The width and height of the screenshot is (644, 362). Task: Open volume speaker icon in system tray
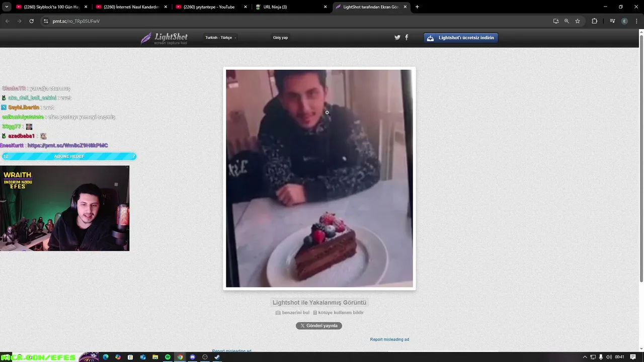coord(609,357)
